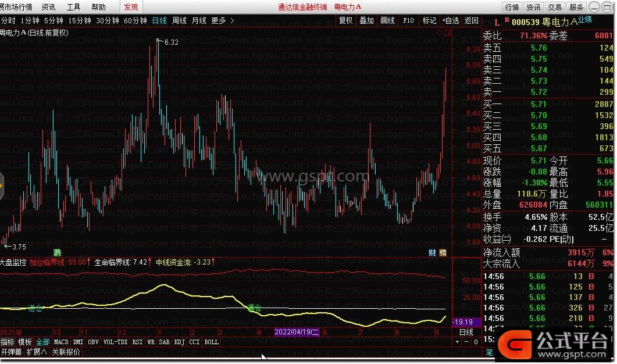Viewport: 617px width, 364px height.
Task: Switch to 分时 intraday chart
Action: (8, 20)
